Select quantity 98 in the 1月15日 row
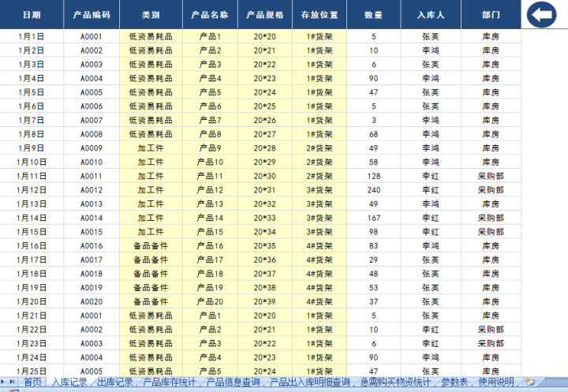This screenshot has width=568, height=392. (x=374, y=232)
